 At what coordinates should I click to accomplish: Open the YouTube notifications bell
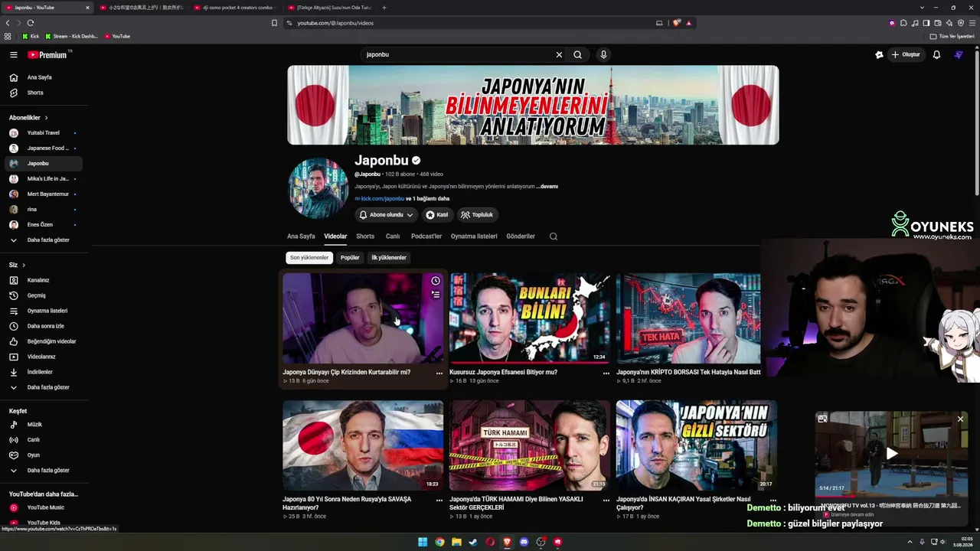pyautogui.click(x=936, y=55)
